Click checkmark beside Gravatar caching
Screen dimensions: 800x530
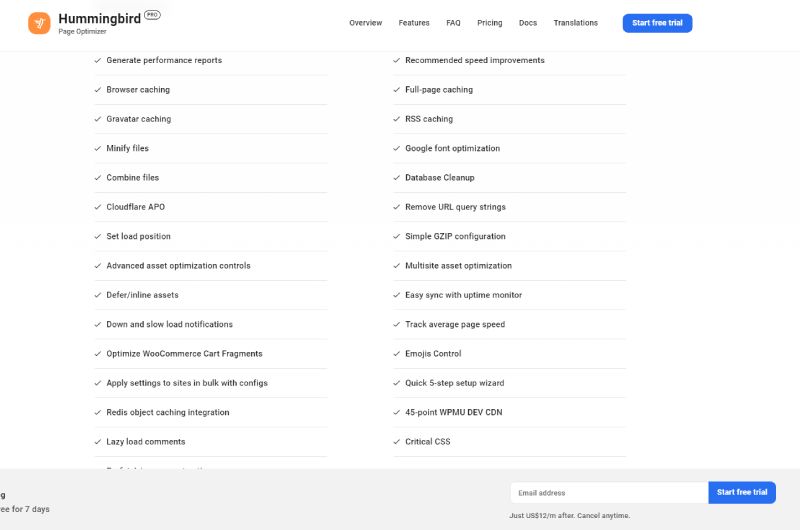click(98, 119)
